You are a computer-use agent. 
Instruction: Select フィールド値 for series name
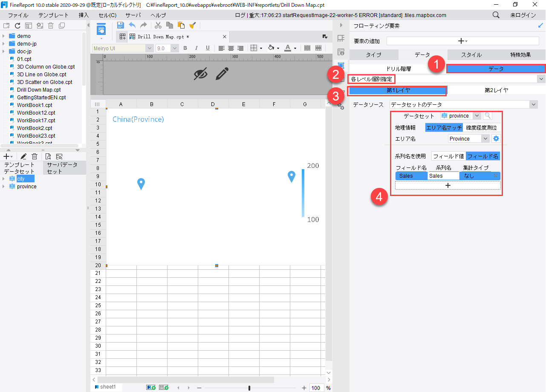tap(448, 156)
